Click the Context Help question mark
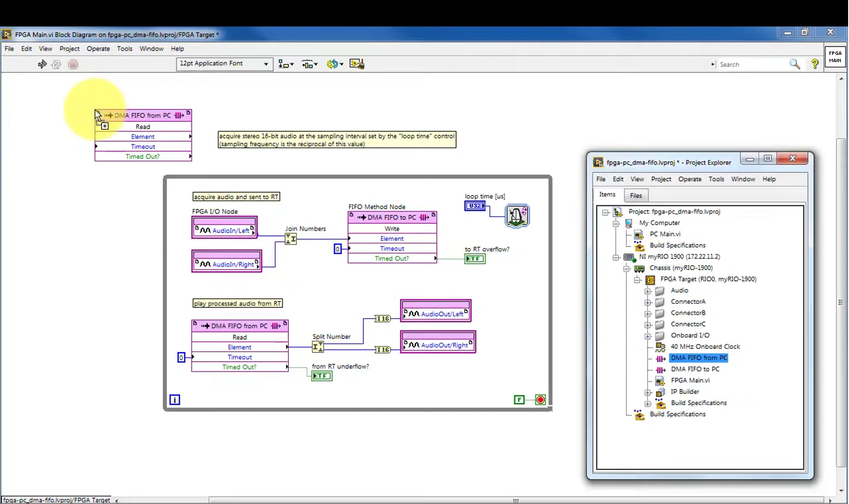This screenshot has width=849, height=504. [815, 64]
